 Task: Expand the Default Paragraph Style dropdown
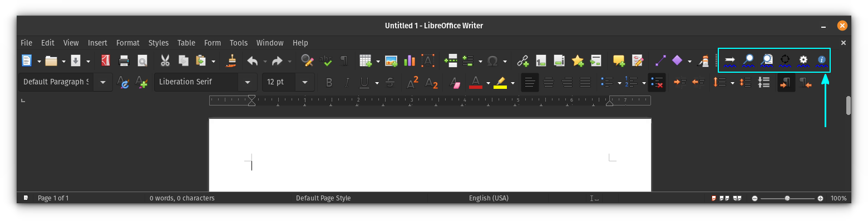coord(103,82)
